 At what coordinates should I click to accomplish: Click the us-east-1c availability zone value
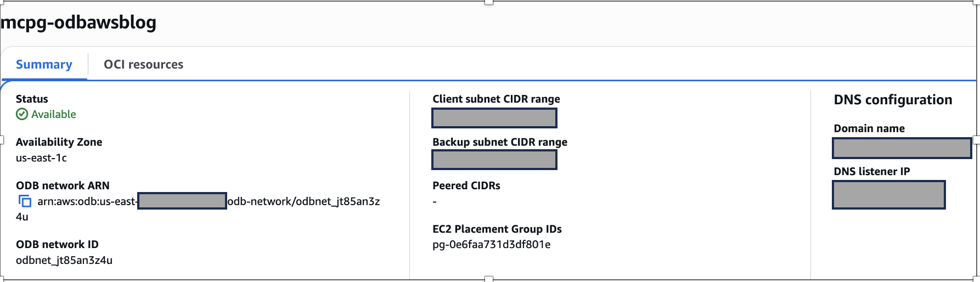pos(41,158)
